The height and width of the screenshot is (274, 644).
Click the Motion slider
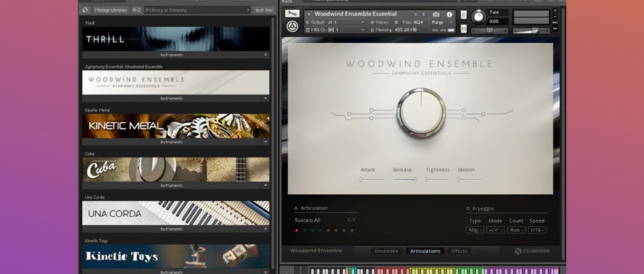(x=470, y=180)
